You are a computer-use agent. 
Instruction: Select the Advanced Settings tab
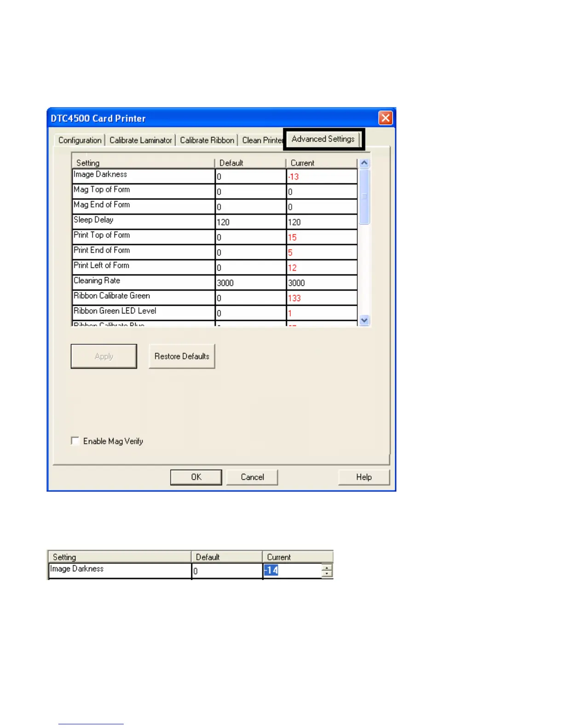click(323, 139)
